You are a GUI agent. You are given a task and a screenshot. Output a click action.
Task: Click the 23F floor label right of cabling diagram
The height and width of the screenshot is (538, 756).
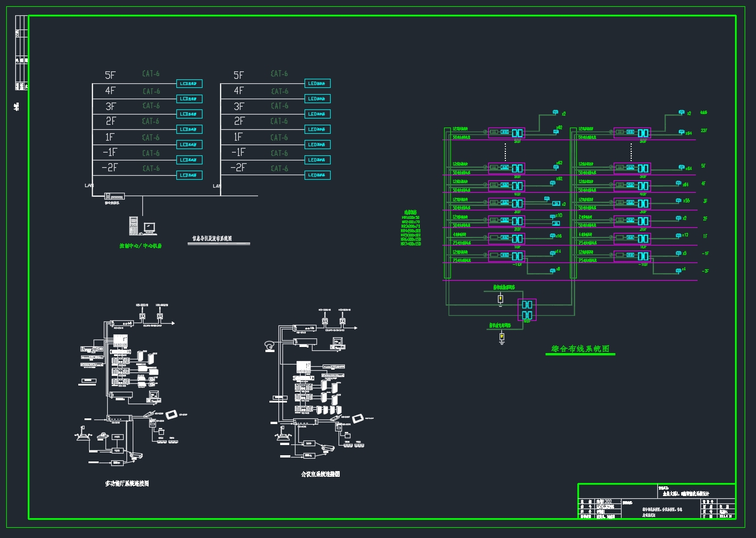point(704,130)
